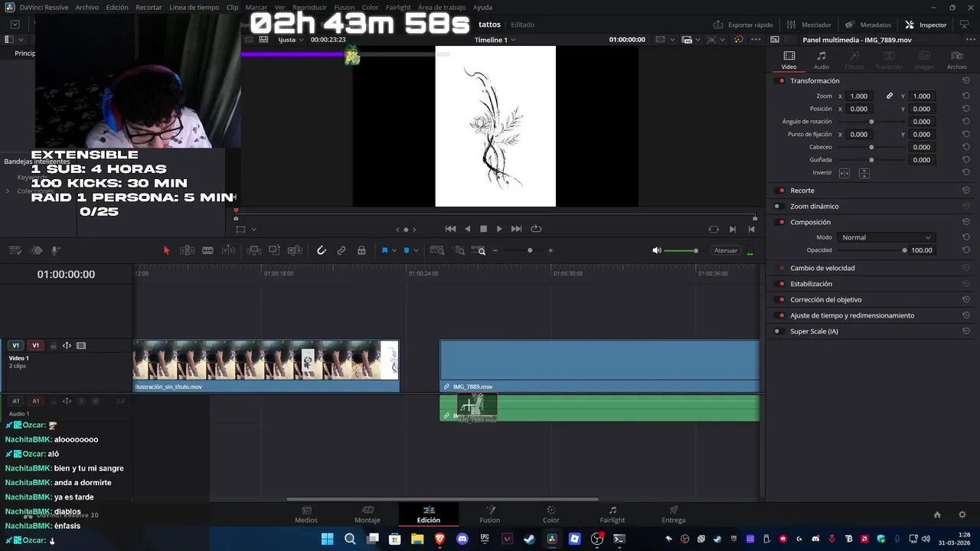
Task: Open the Mezclador panel
Action: (809, 24)
